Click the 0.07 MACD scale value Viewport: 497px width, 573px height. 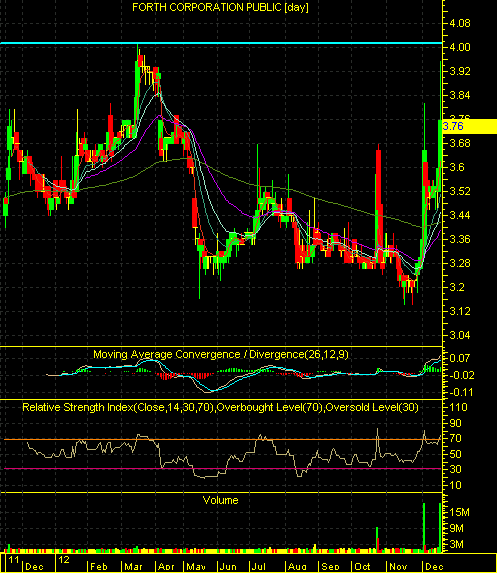tap(459, 358)
